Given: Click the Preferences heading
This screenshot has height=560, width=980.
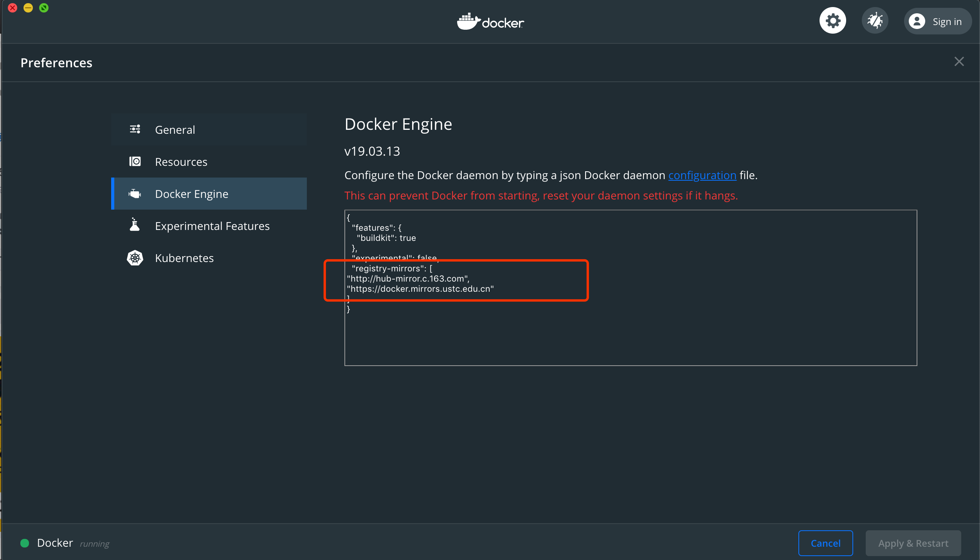Looking at the screenshot, I should [56, 63].
